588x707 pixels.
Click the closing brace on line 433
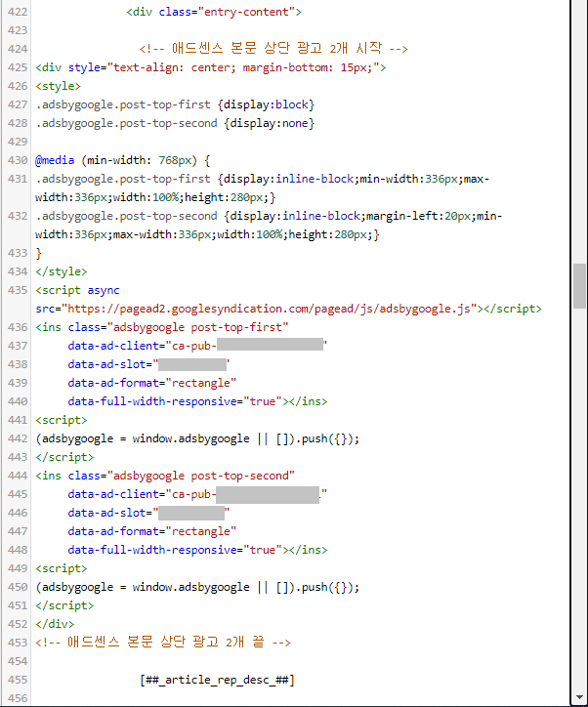(39, 253)
